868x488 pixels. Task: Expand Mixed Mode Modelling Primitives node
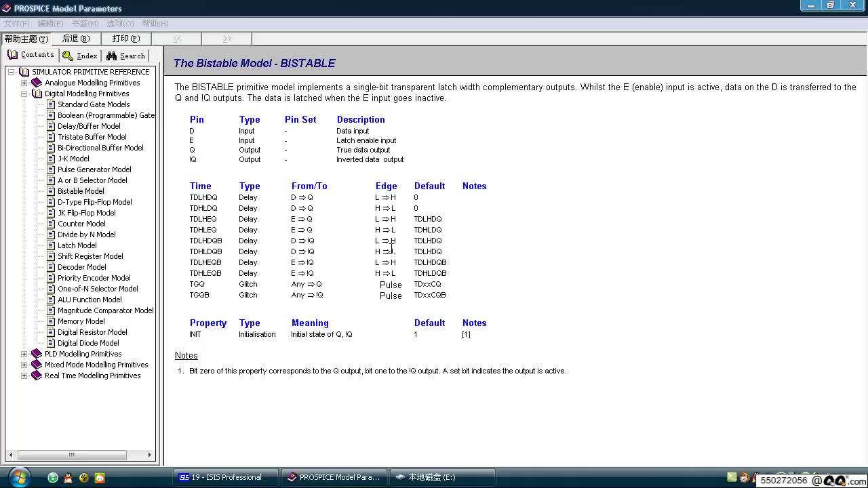[x=24, y=365]
